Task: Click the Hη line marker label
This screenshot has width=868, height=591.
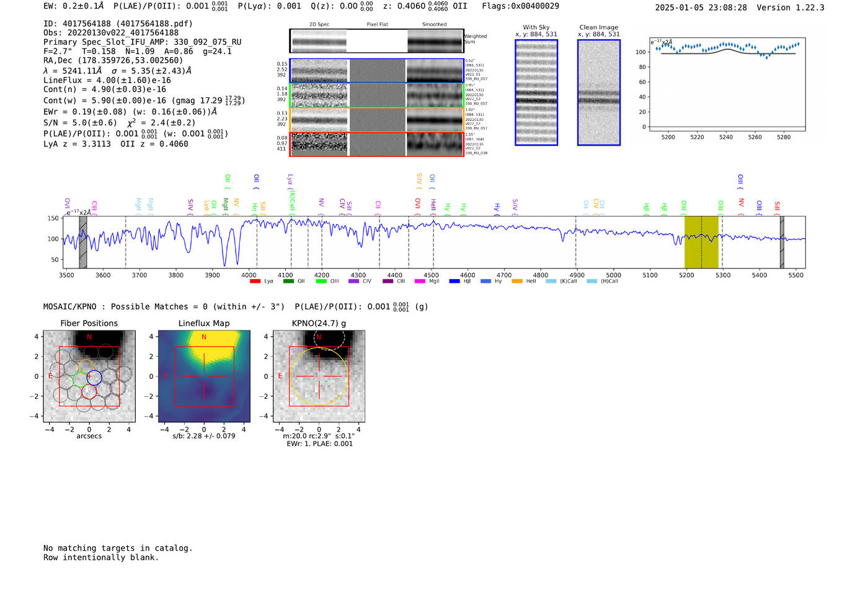Action: pos(255,208)
